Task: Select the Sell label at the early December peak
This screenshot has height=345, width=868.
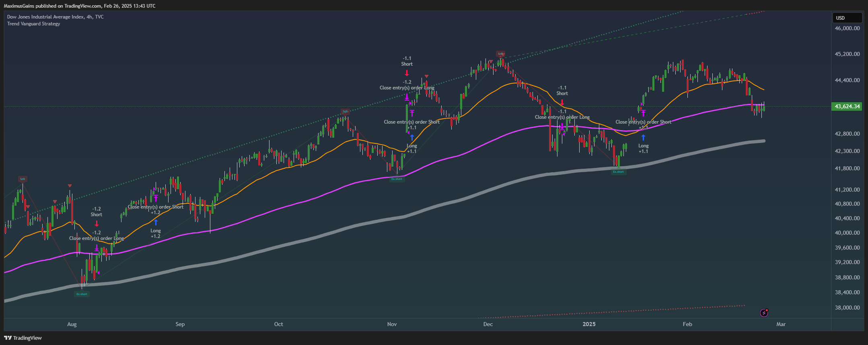Action: coord(500,54)
